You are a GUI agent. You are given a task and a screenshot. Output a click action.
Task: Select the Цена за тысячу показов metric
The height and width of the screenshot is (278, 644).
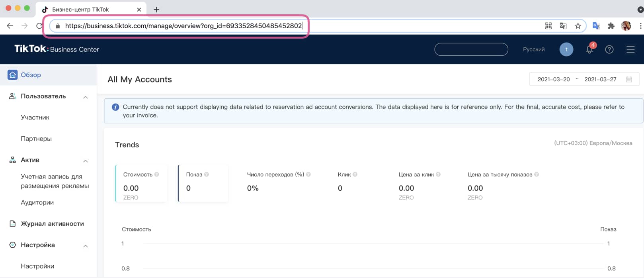click(503, 186)
